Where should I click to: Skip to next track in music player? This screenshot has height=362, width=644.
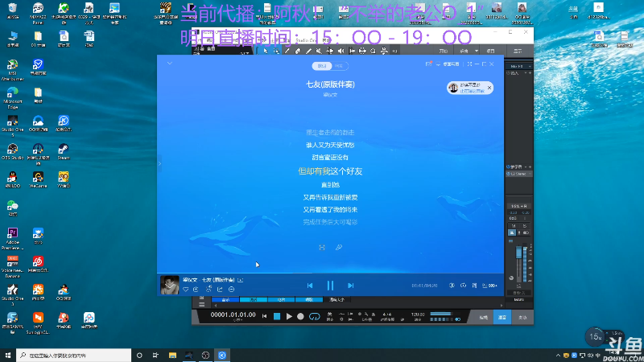350,286
